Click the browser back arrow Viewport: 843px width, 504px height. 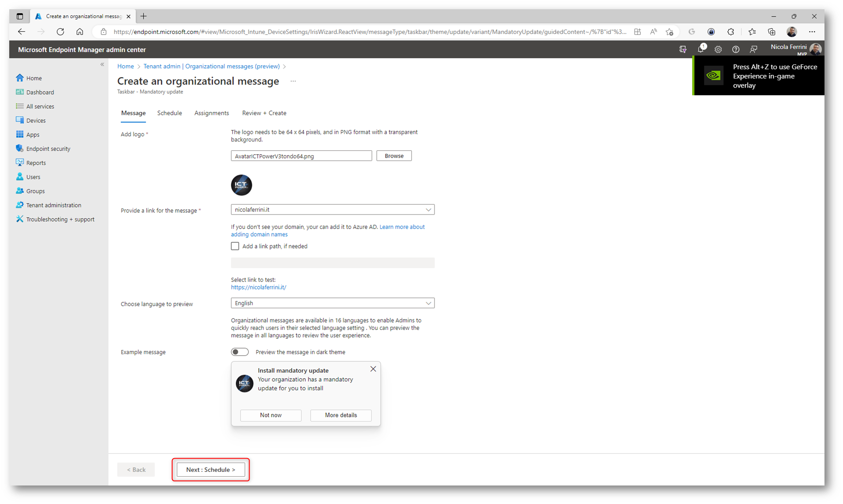coord(21,32)
